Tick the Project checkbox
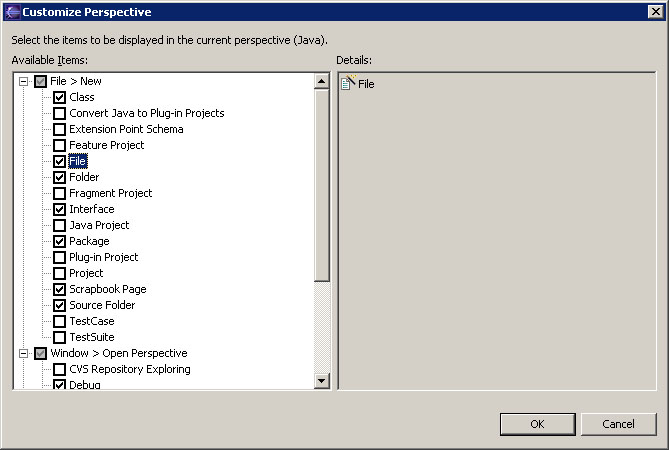Image resolution: width=669 pixels, height=450 pixels. click(x=59, y=273)
